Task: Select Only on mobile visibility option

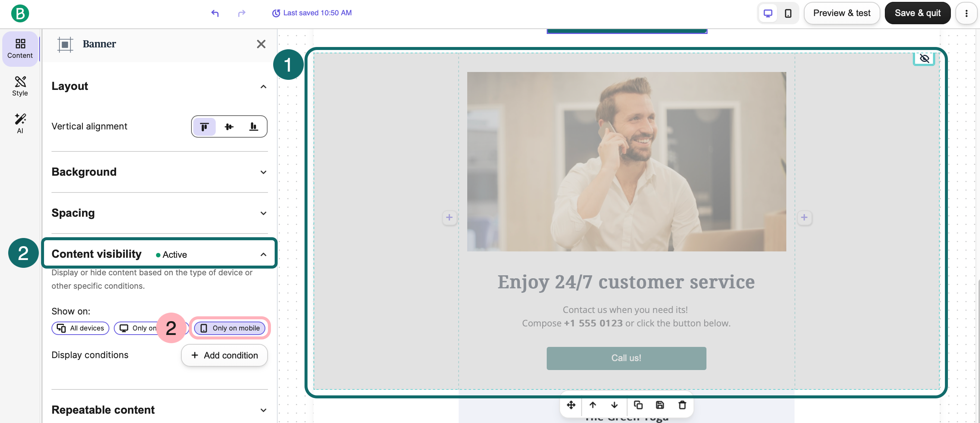Action: click(x=230, y=328)
